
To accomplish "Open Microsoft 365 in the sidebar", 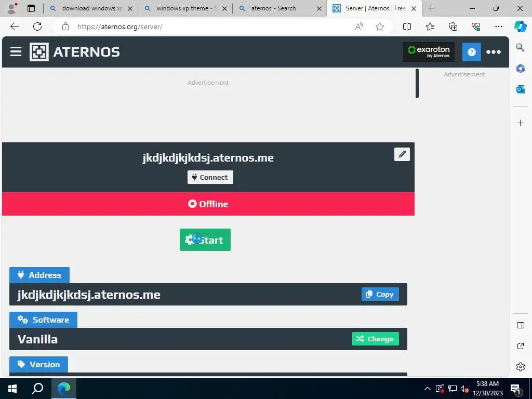I will click(x=520, y=69).
